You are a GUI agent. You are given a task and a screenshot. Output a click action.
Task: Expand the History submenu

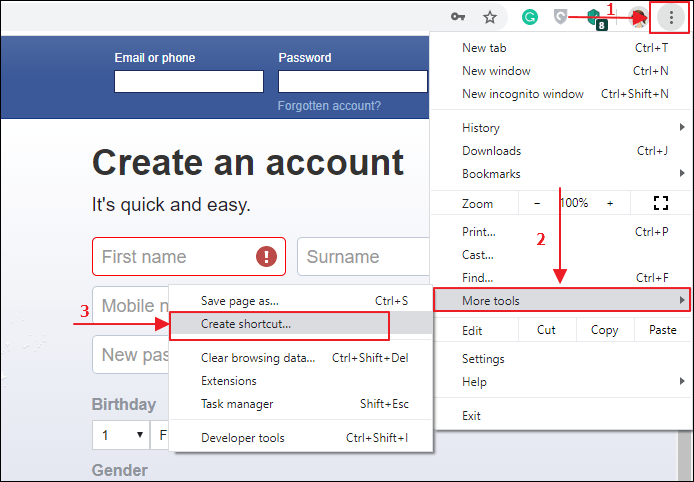[561, 128]
